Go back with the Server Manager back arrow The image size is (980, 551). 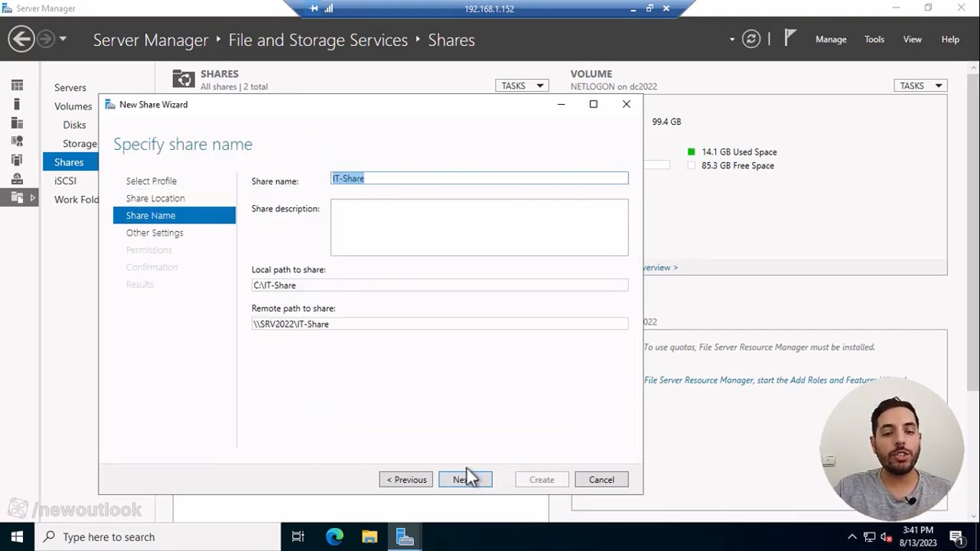[22, 39]
